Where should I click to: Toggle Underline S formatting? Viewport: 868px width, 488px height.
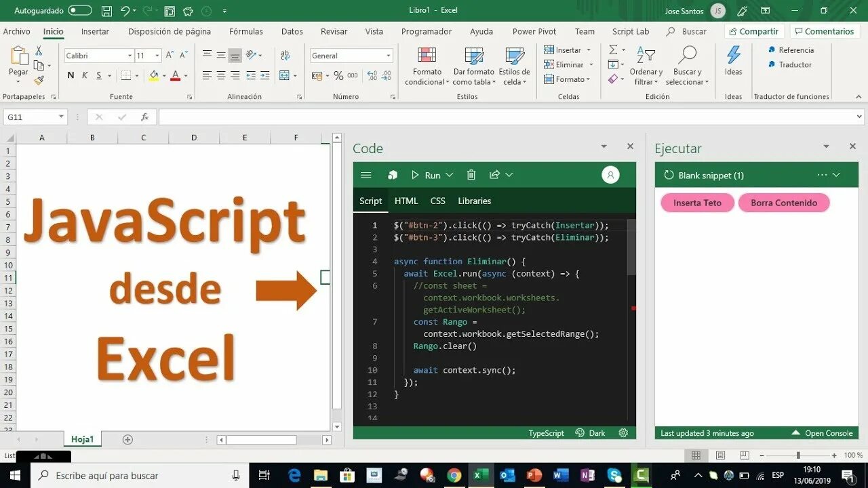[x=99, y=75]
